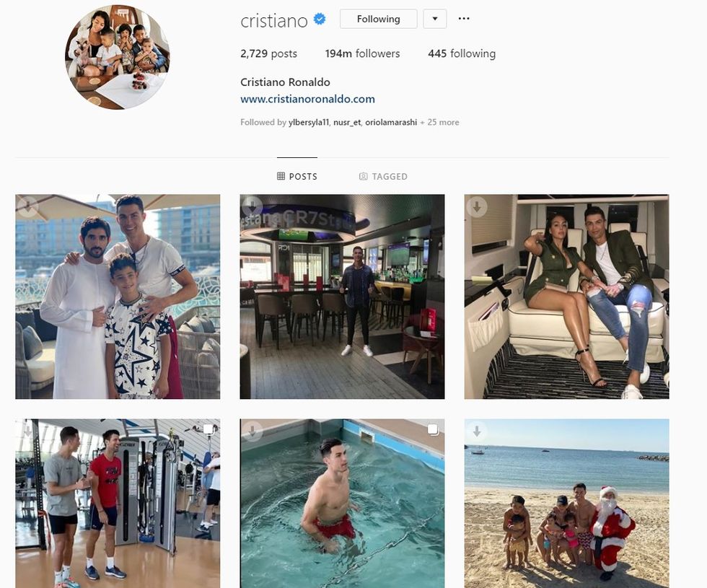Open the www.cristianoronaldo.com link

point(307,100)
